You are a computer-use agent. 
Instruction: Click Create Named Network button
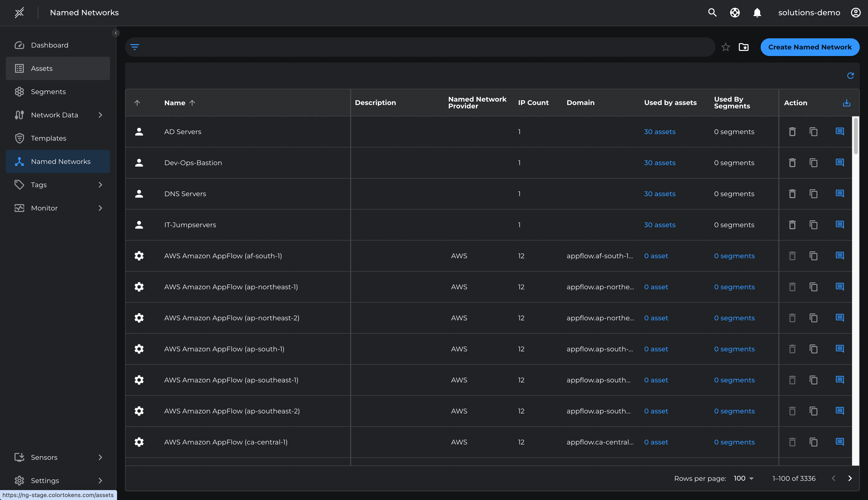[810, 47]
